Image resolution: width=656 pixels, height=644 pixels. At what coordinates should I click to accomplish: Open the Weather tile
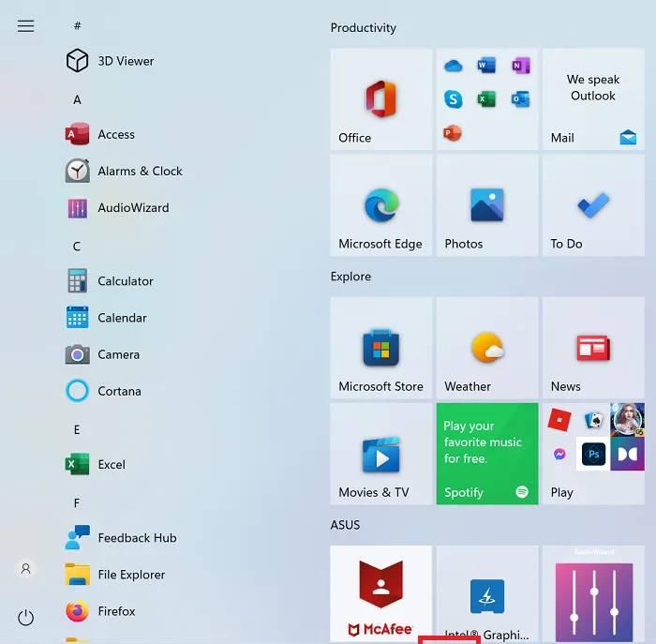(487, 348)
